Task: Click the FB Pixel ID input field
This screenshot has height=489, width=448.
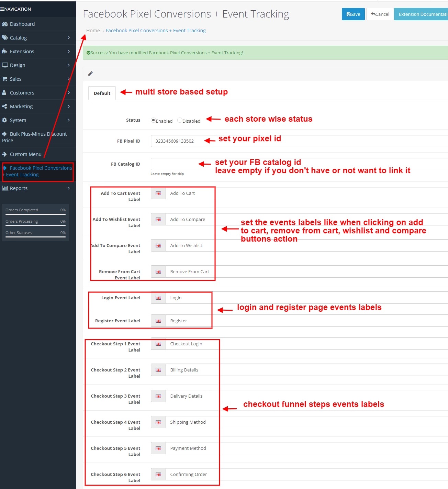Action: [x=299, y=141]
